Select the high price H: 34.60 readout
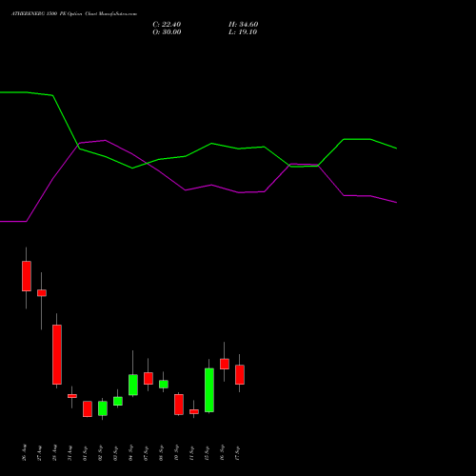The width and height of the screenshot is (476, 476). [244, 25]
